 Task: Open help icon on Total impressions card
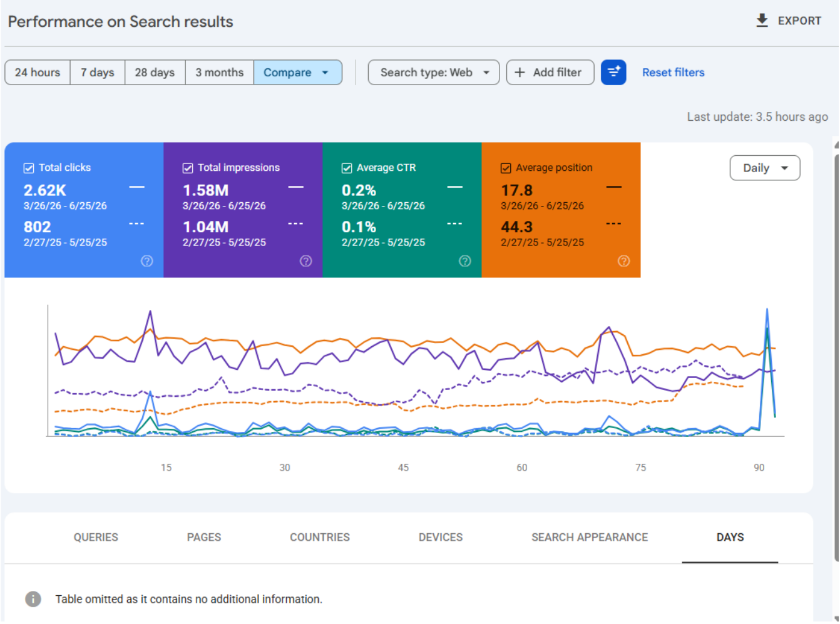pos(306,261)
